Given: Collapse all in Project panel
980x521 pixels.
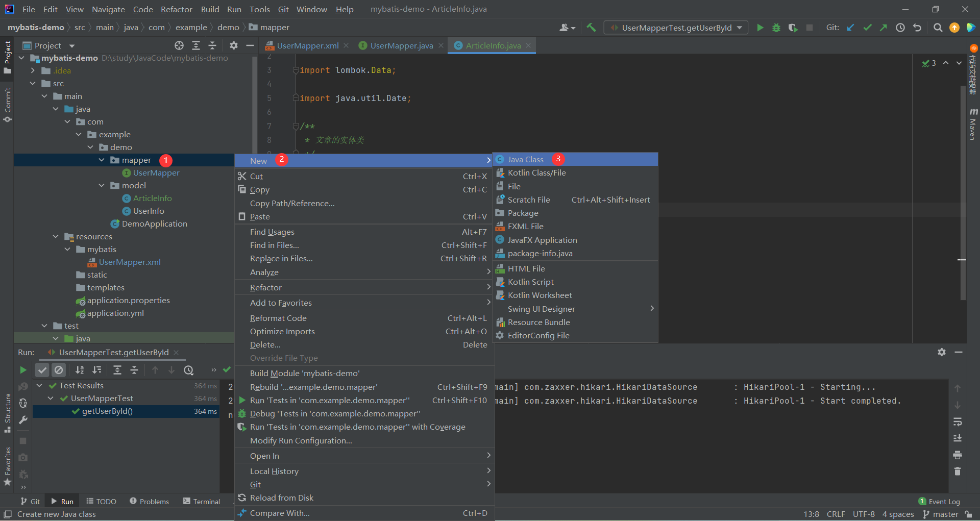Looking at the screenshot, I should tap(212, 45).
